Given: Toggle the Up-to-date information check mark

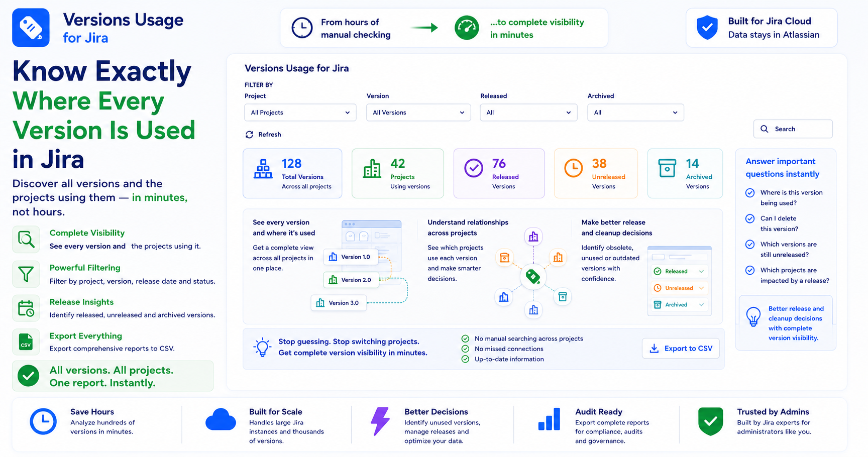Looking at the screenshot, I should click(465, 359).
